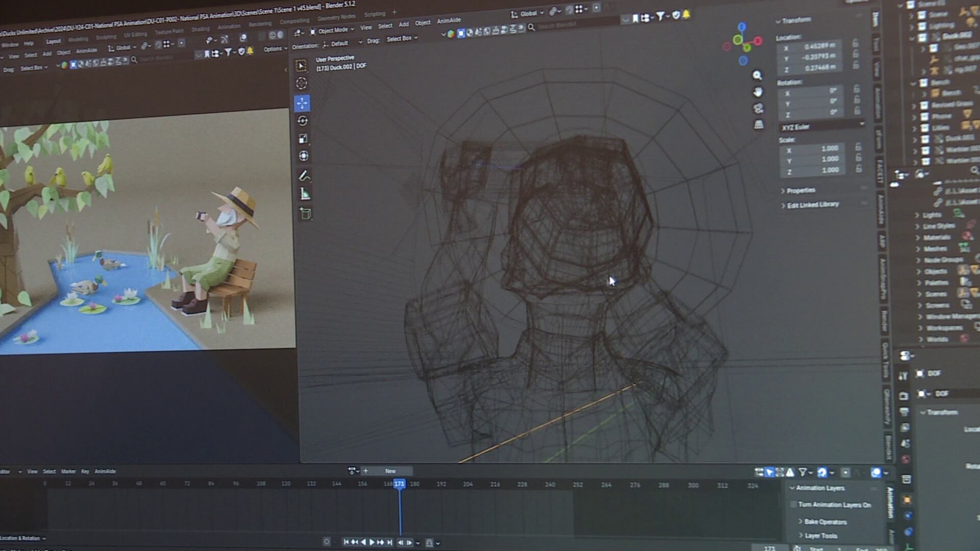
Task: Choose the Move tool in viewport toolbar
Action: [302, 103]
